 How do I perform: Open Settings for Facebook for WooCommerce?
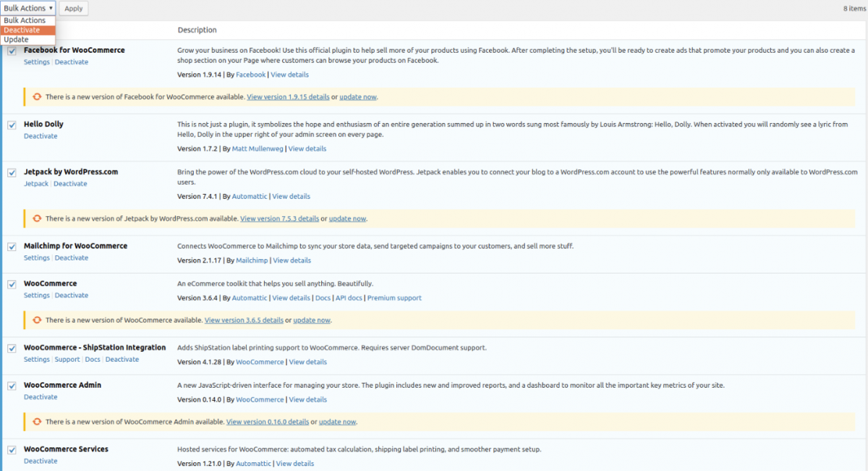(37, 62)
